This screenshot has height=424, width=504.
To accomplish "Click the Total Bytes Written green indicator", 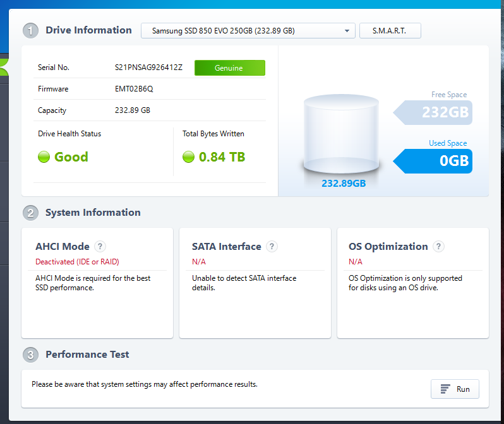I will [x=188, y=157].
